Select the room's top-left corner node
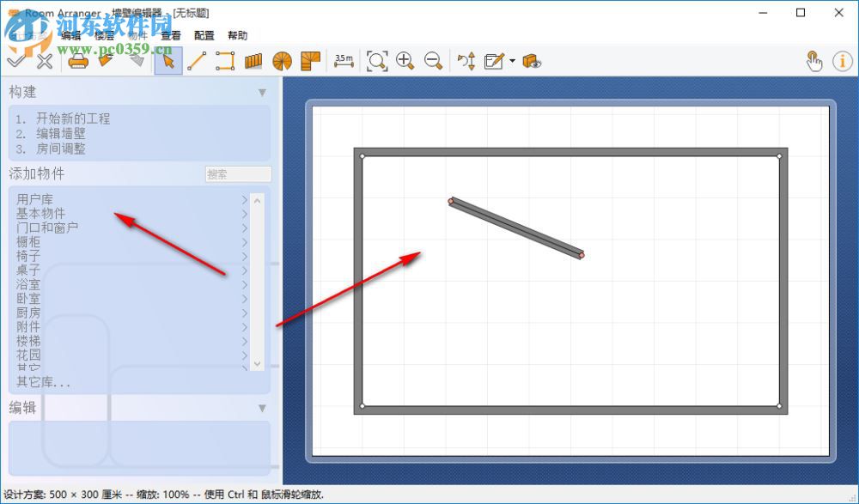 362,156
